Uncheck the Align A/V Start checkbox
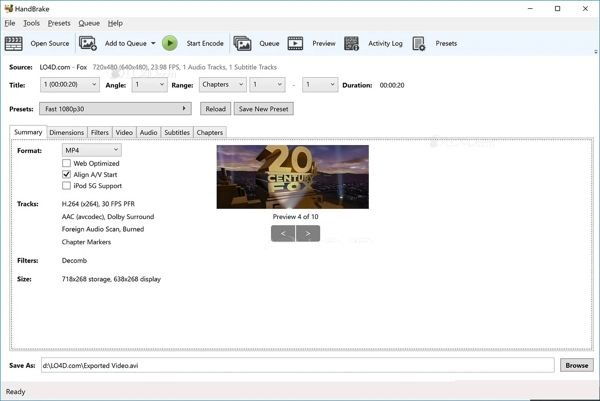Image resolution: width=600 pixels, height=401 pixels. tap(66, 174)
